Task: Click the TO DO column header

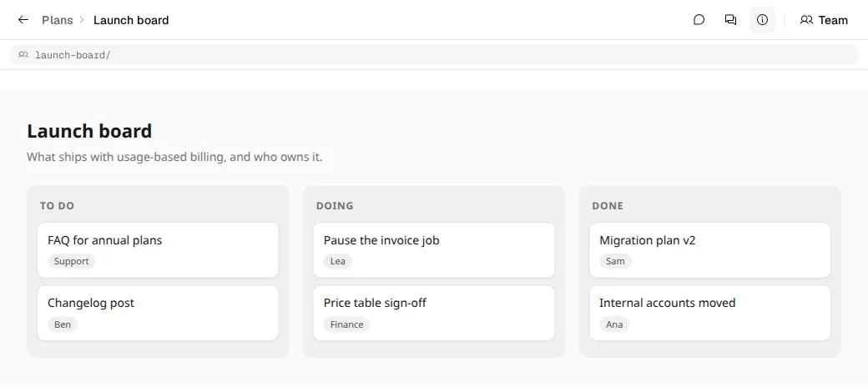Action: point(57,206)
